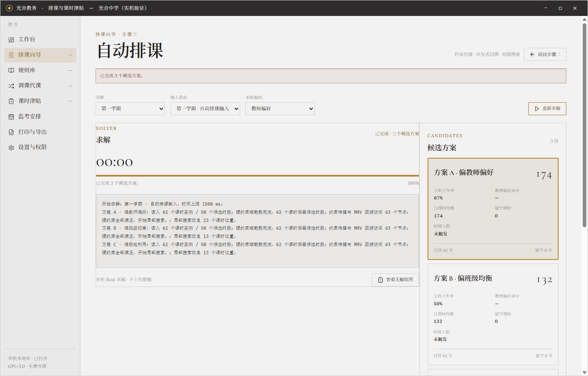Click the 已完成 · 三个候选方案 status text

click(x=397, y=134)
